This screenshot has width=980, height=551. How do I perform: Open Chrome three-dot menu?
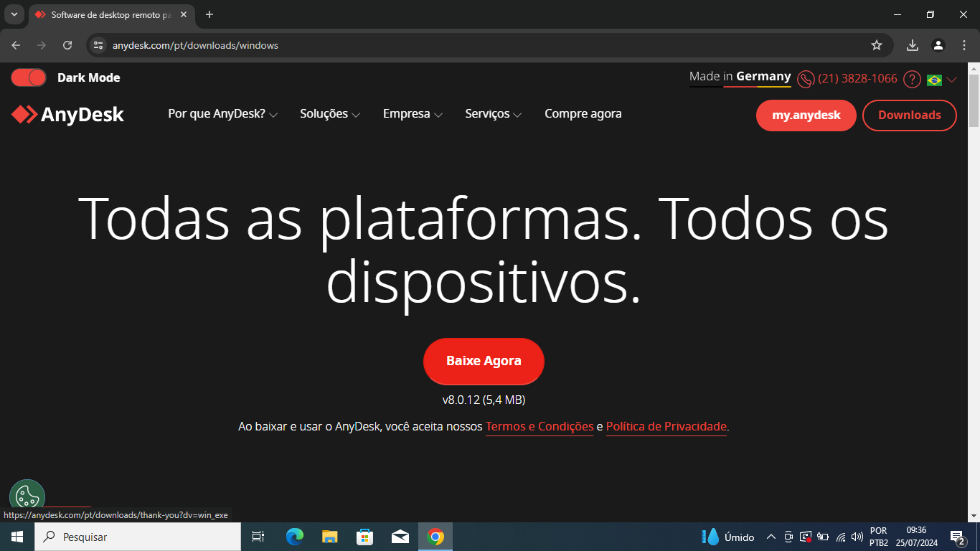(964, 45)
